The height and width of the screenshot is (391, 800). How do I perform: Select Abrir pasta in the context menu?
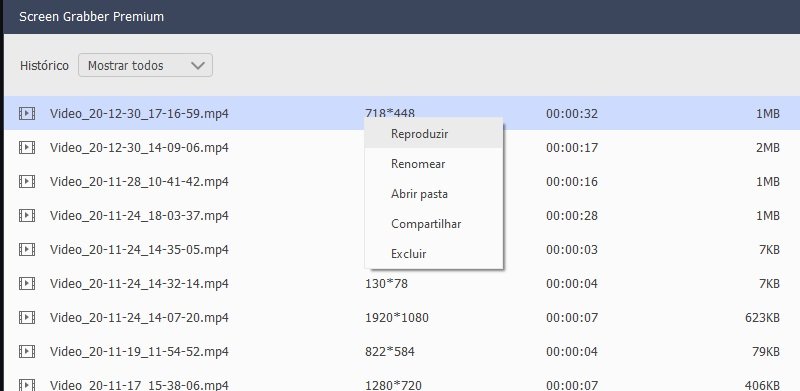pyautogui.click(x=434, y=194)
